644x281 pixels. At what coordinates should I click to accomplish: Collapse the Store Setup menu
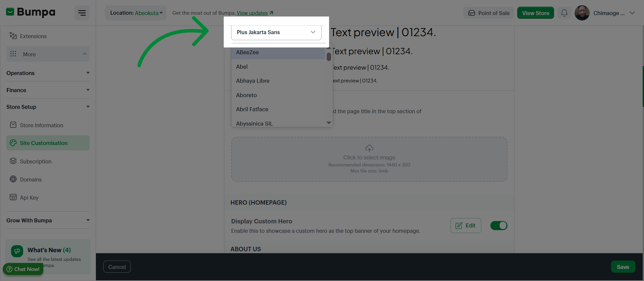[48, 107]
